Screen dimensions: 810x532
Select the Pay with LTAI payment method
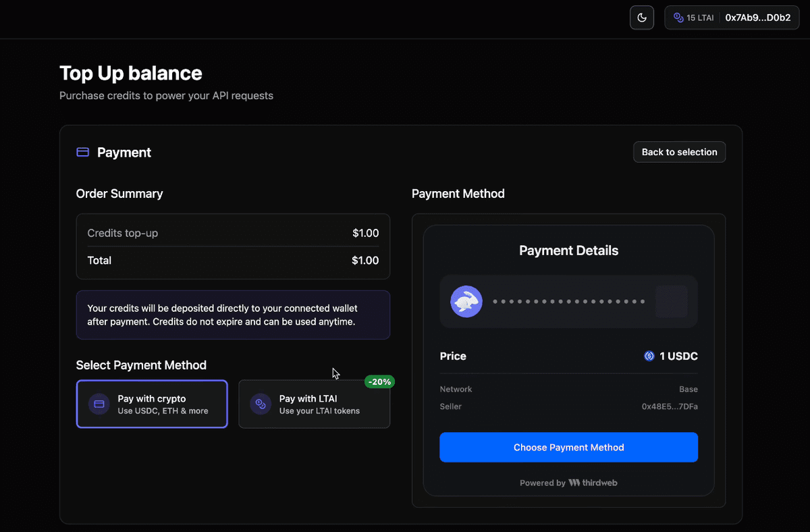coord(315,404)
